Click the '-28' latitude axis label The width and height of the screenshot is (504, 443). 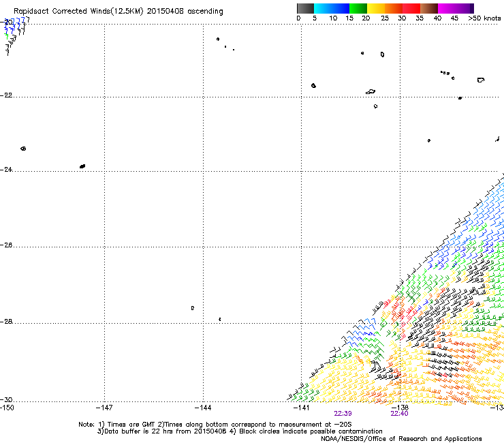(x=6, y=322)
